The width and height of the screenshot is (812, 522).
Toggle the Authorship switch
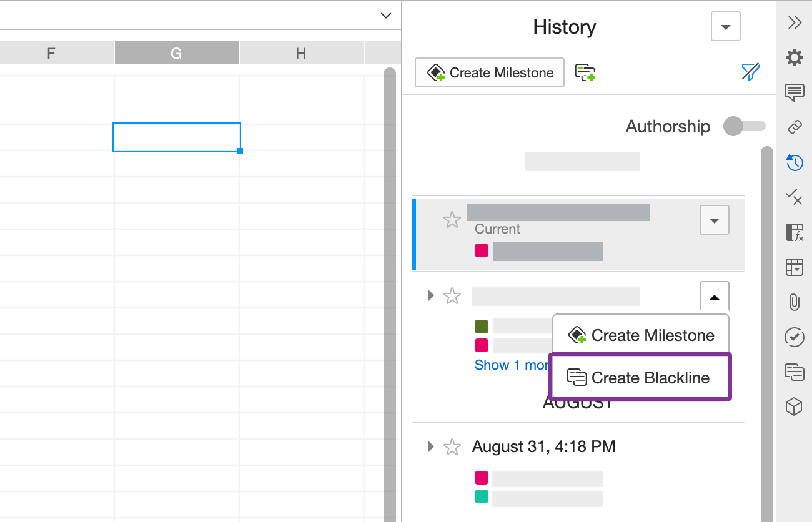[x=743, y=127]
